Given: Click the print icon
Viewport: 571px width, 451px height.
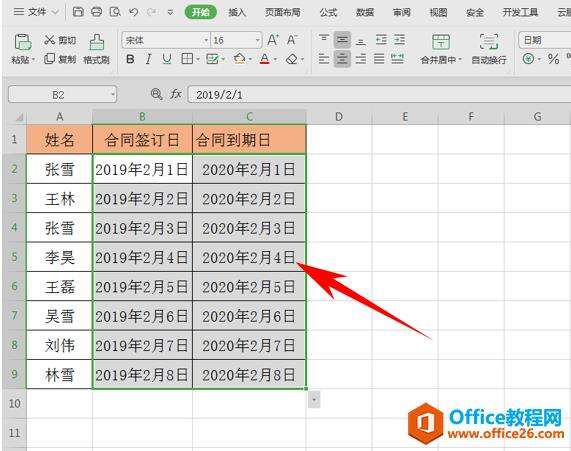Looking at the screenshot, I should [97, 12].
